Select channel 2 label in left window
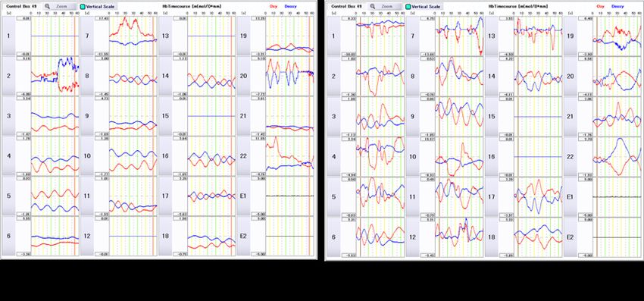The image size is (644, 301). pos(8,76)
